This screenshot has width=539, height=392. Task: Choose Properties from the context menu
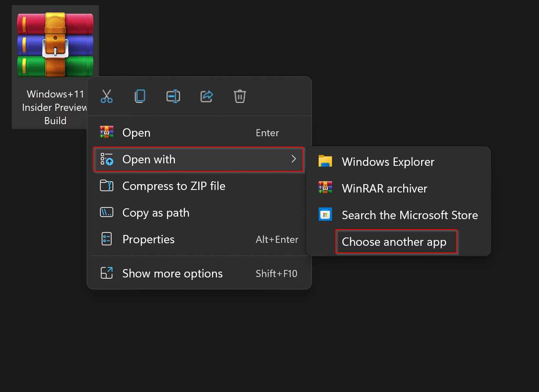click(148, 239)
